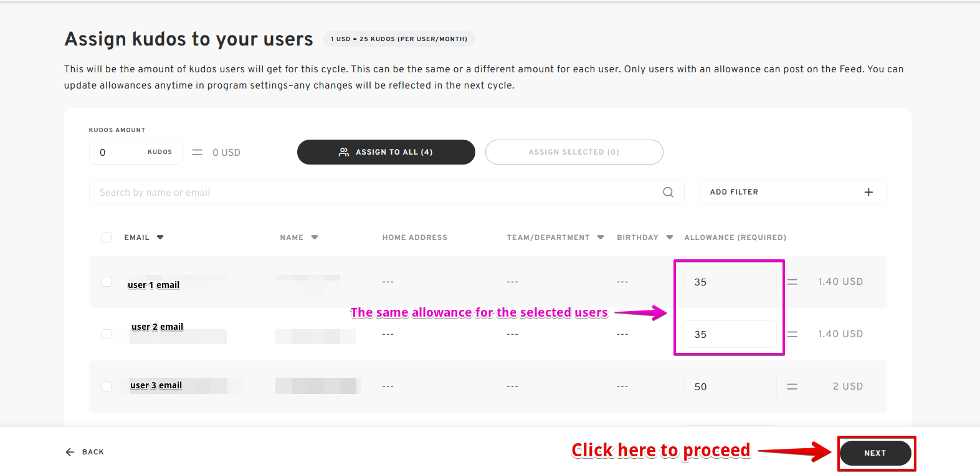Click the people icon on Assign to All
980x475 pixels.
click(343, 152)
